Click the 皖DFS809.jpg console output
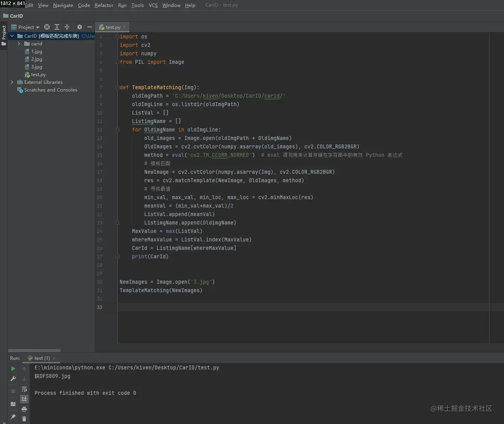Screen dimensions: 504x424 [52, 376]
